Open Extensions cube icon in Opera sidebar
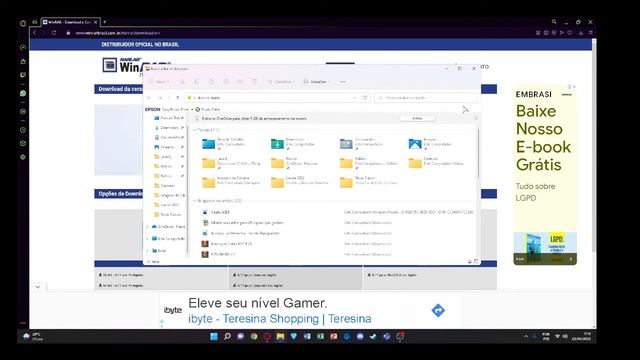Viewport: 640px width, 360px height. (23, 144)
